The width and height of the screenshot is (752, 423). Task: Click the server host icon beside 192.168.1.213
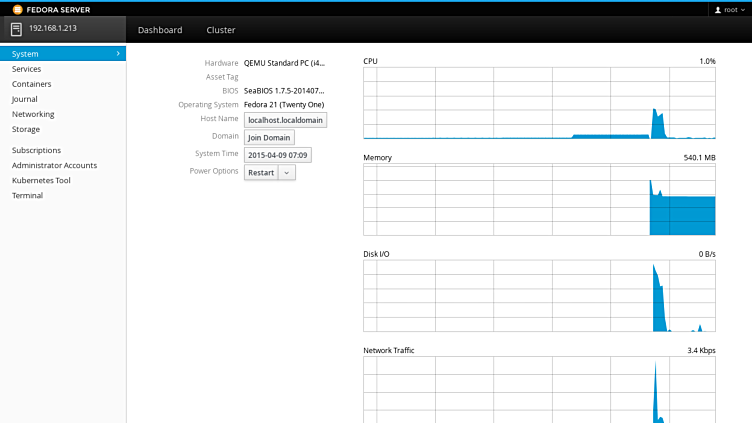point(17,28)
